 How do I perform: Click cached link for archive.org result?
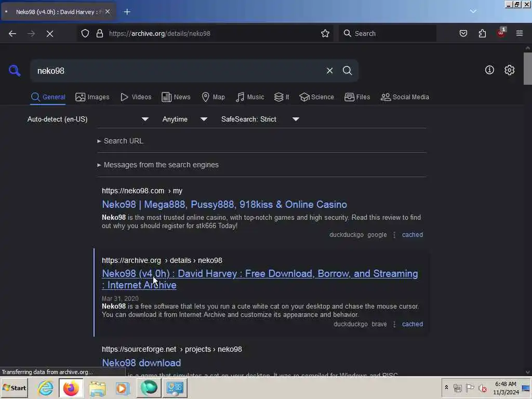click(412, 324)
